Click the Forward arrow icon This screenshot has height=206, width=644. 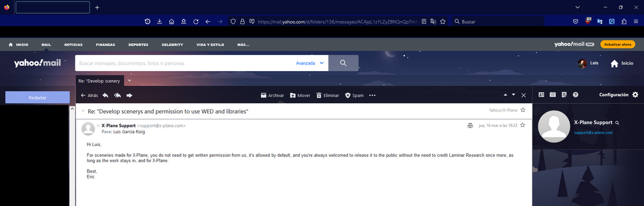129,95
